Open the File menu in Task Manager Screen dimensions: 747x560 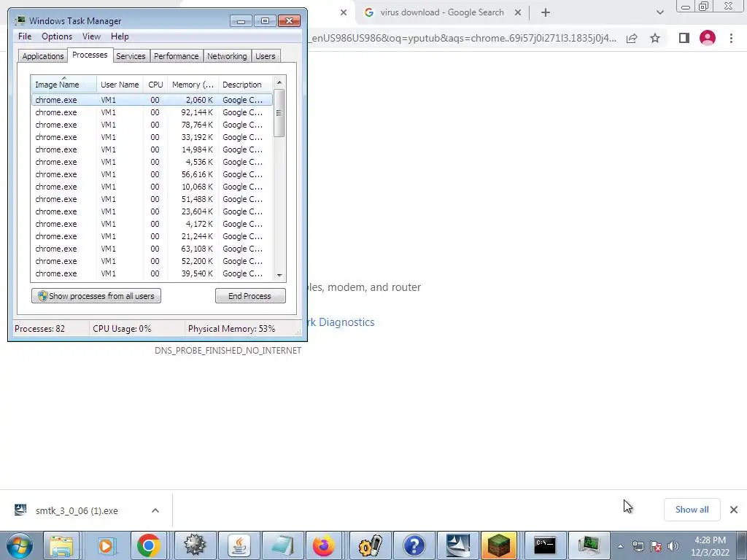tap(25, 36)
